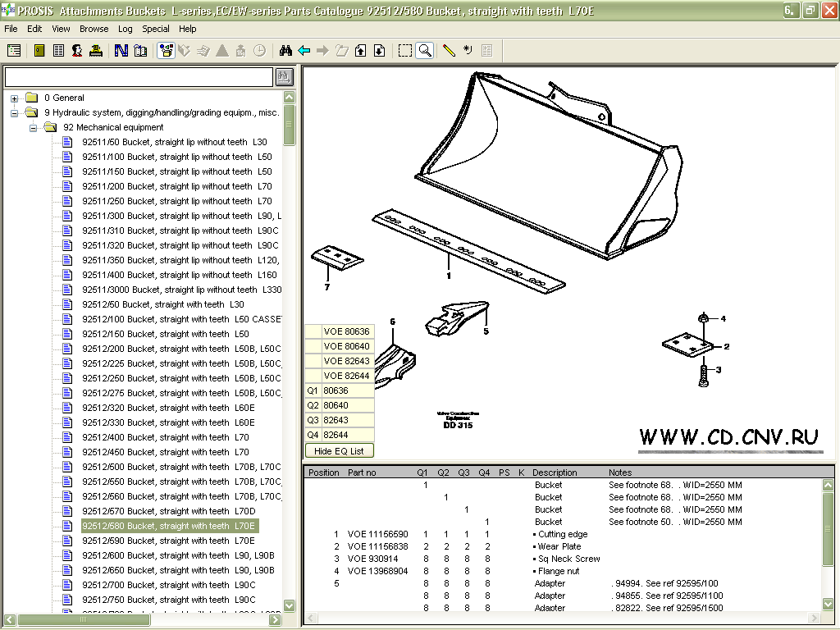Image resolution: width=840 pixels, height=630 pixels.
Task: Click the blue N toolbar icon
Action: point(121,51)
